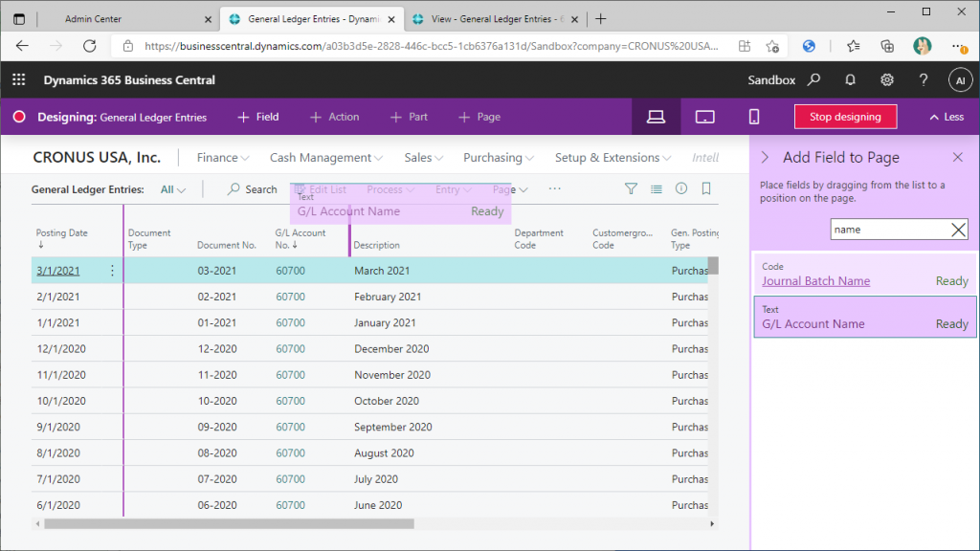Expand the Sales menu

coord(423,158)
